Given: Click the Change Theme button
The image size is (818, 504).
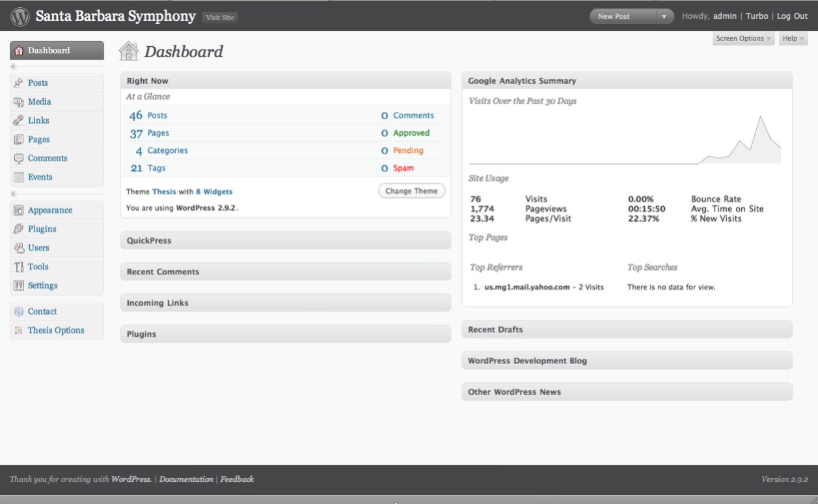Looking at the screenshot, I should point(412,191).
